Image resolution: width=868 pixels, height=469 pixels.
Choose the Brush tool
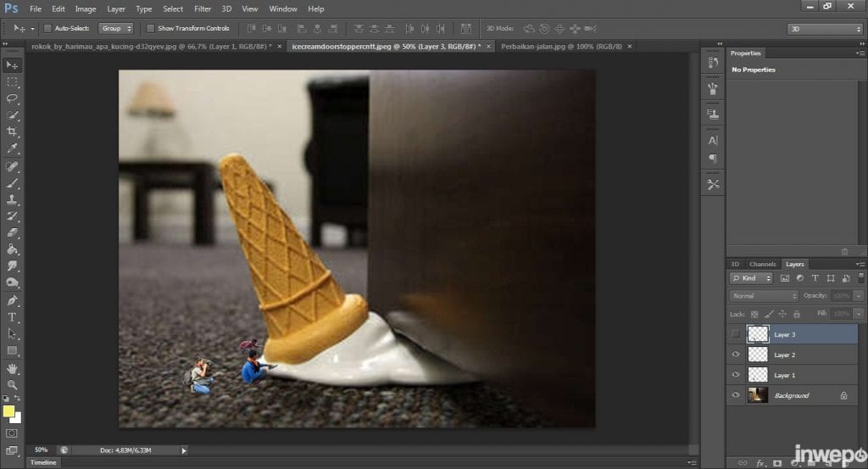[12, 182]
